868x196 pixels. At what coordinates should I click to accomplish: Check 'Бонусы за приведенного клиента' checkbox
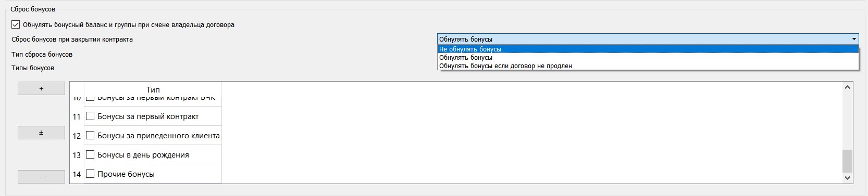[90, 135]
